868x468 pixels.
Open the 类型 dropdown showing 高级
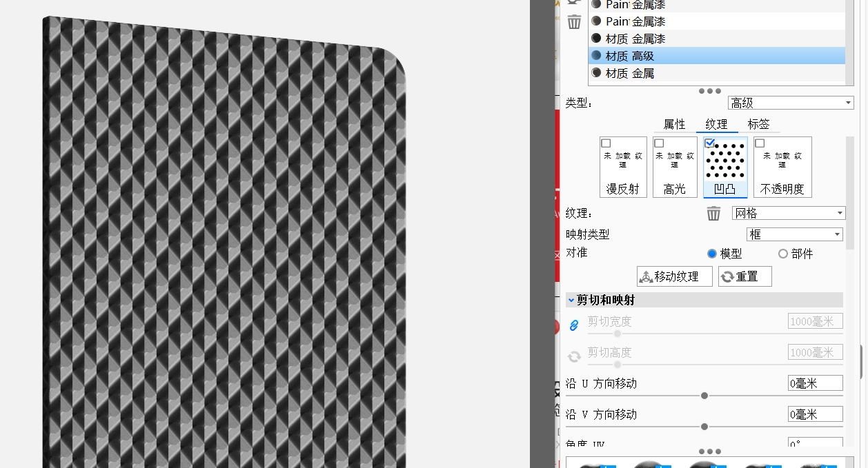791,103
